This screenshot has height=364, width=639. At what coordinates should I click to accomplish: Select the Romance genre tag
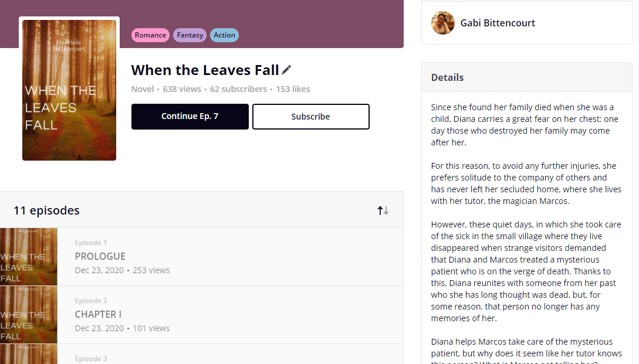150,35
